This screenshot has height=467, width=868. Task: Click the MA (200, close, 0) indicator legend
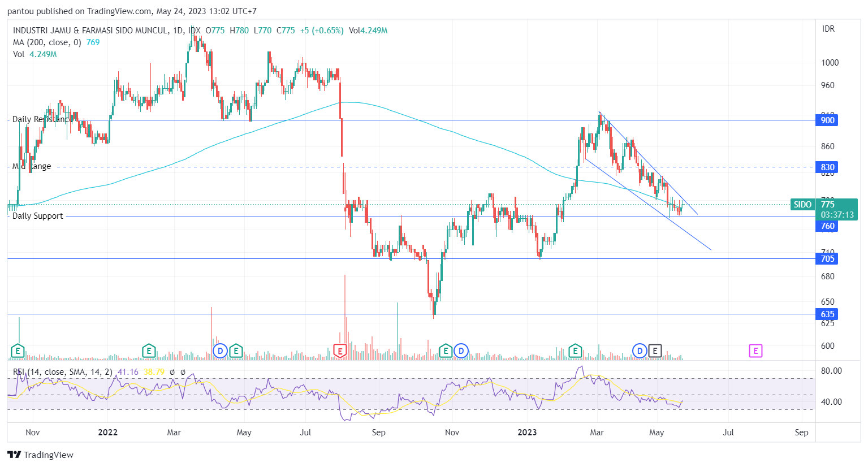47,42
